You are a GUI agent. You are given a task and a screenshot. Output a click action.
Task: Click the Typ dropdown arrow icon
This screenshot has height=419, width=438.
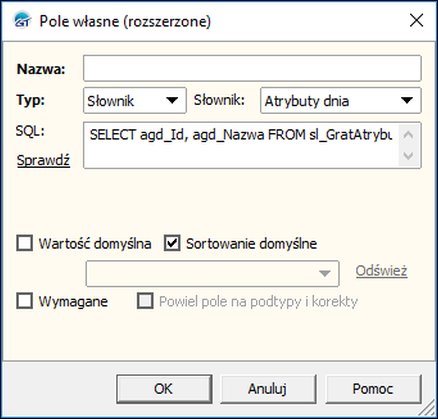172,100
